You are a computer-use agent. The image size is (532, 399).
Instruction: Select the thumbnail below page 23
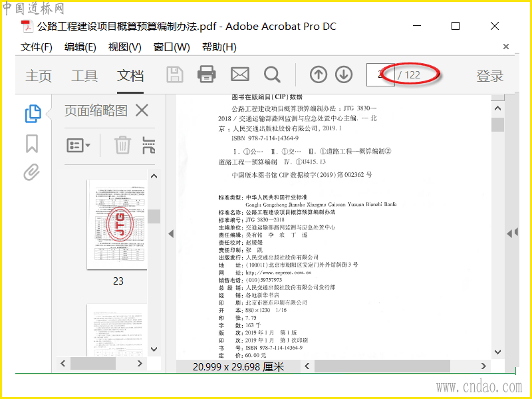point(117,330)
